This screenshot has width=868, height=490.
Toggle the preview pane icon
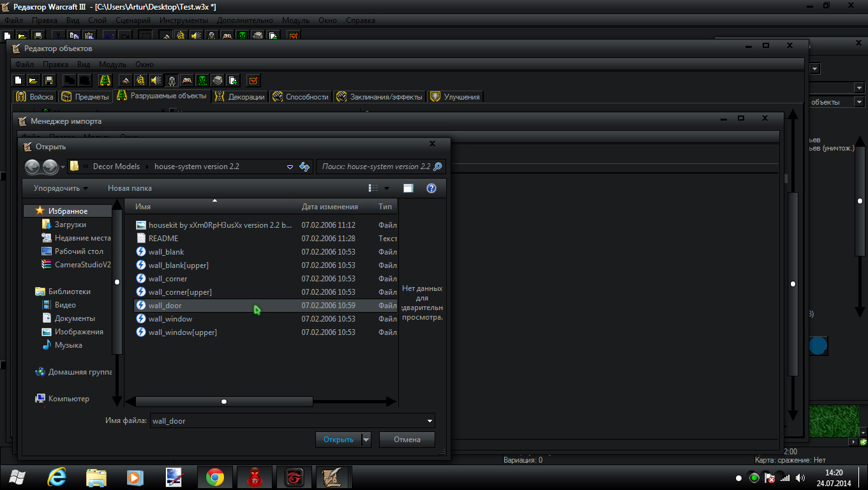tap(408, 188)
